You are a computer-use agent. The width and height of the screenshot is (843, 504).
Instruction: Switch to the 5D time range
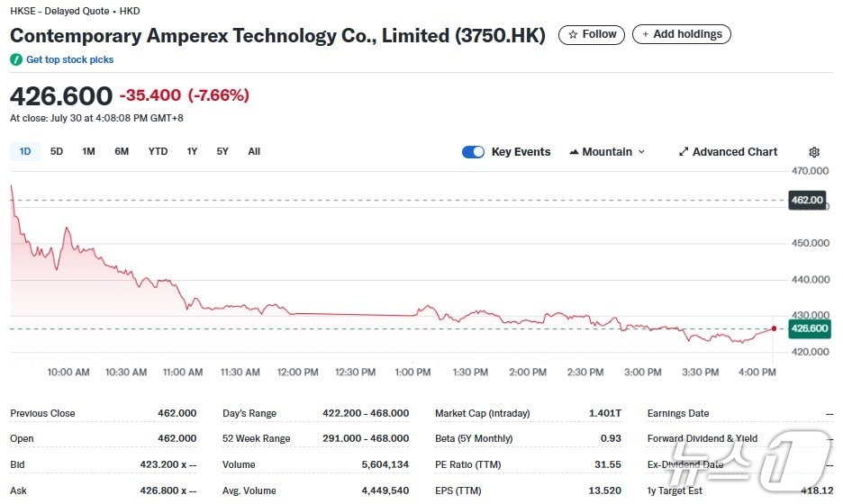57,151
